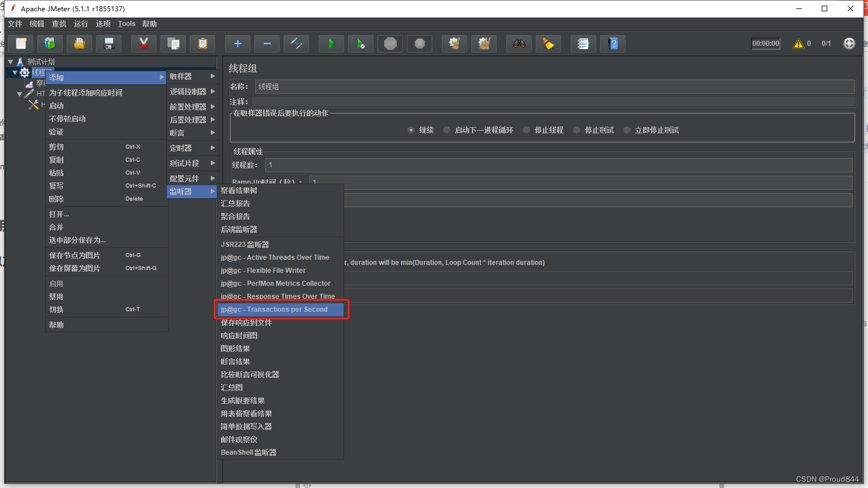Expand the 测试片段 submenu

coord(192,163)
